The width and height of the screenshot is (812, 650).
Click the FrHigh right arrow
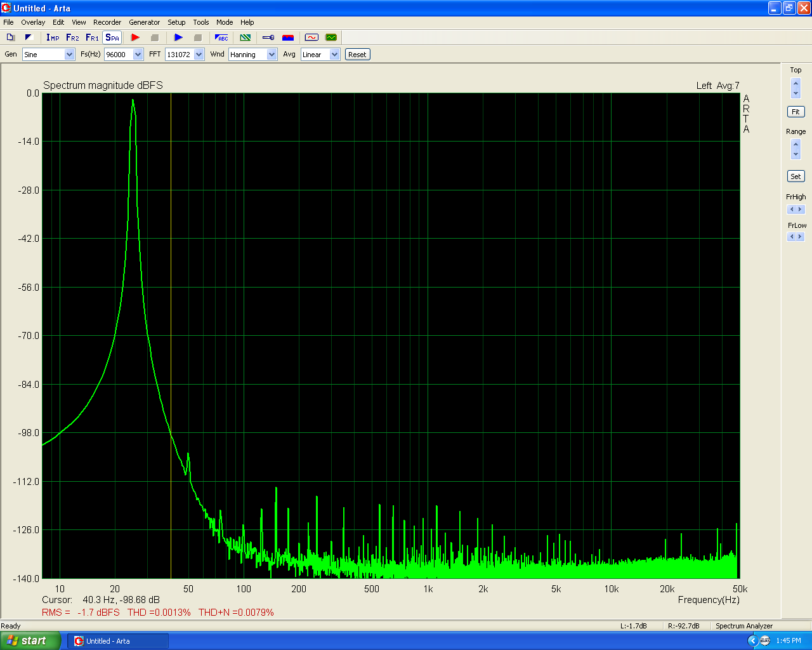[801, 209]
